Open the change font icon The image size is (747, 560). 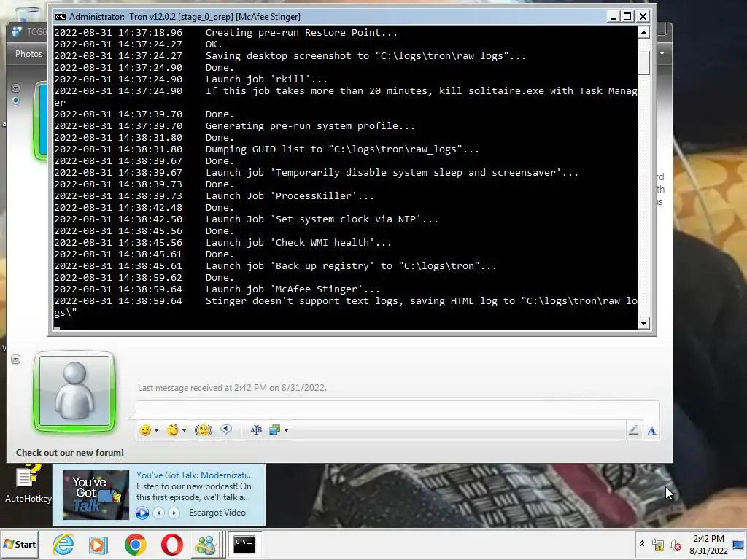256,430
